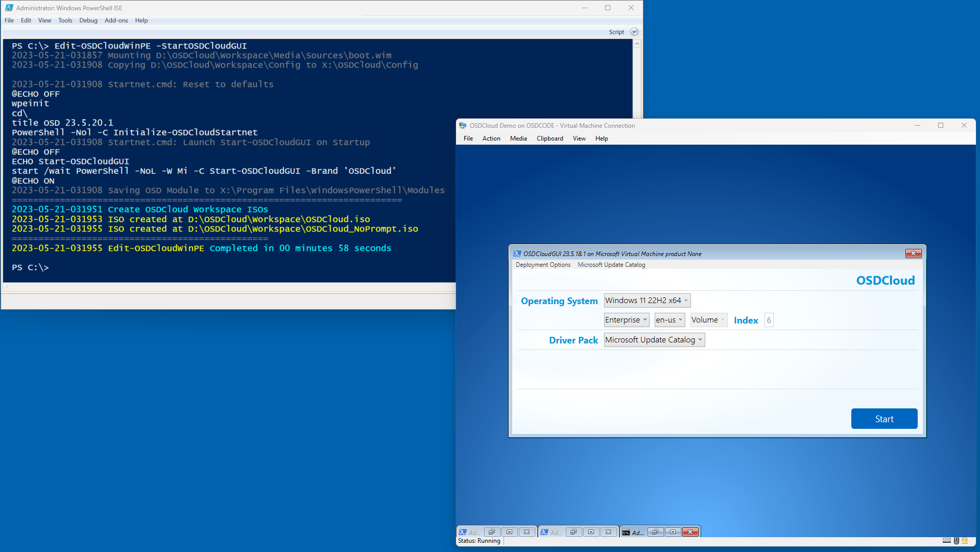This screenshot has height=552, width=980.
Task: Open the Operating System version dropdown
Action: 647,301
